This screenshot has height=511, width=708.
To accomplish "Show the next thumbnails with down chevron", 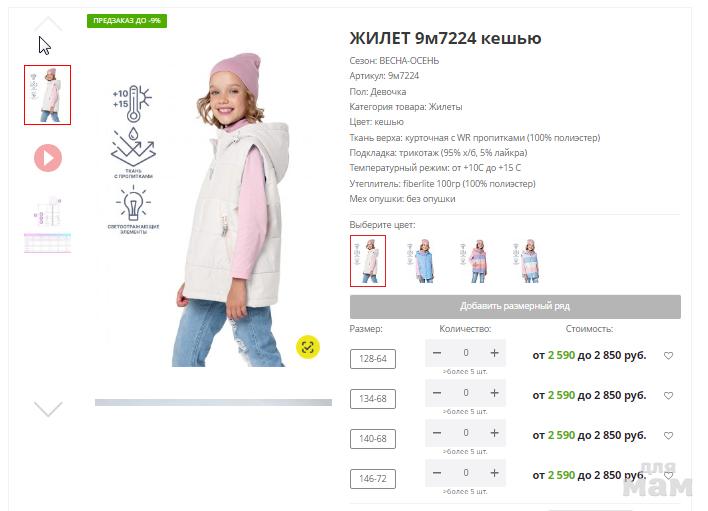I will coord(48,409).
